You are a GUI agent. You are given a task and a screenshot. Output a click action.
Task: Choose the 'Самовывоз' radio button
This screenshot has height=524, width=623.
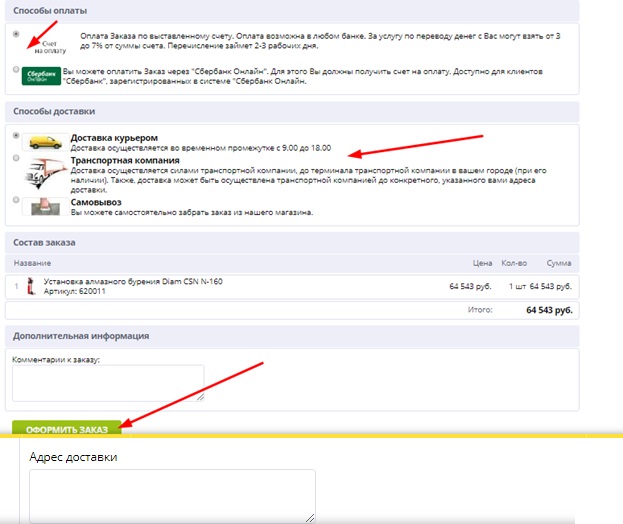(15, 199)
